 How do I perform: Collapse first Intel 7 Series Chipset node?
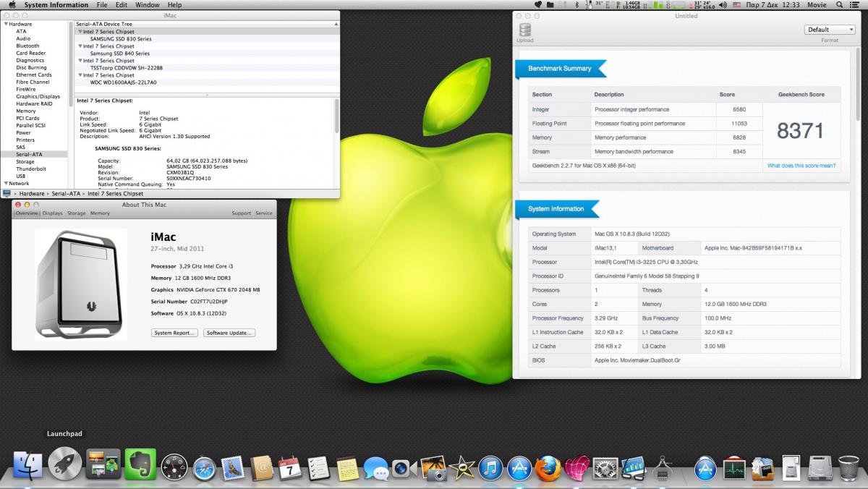pyautogui.click(x=80, y=32)
